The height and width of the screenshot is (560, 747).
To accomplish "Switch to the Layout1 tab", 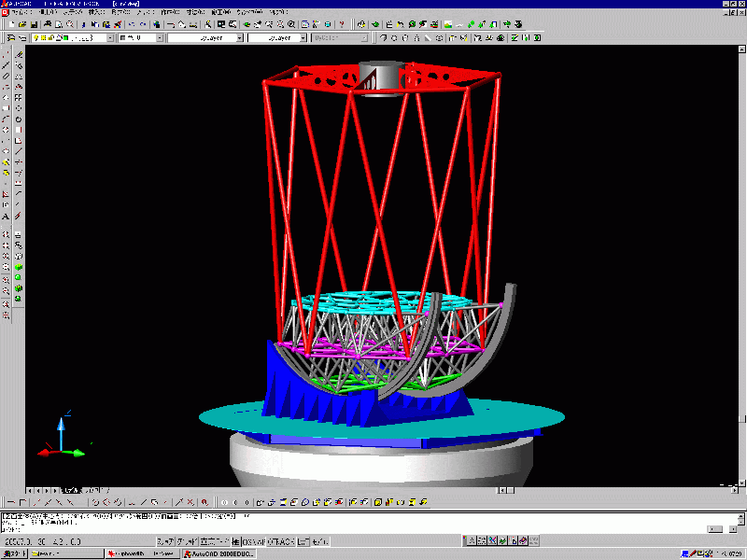I will (95, 490).
